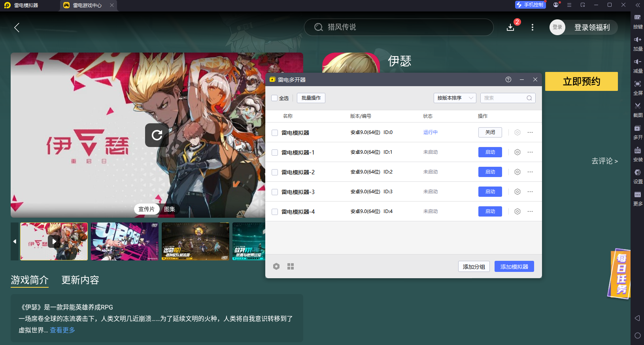Start 雷电模拟器-1 with its 启动 button

click(490, 152)
